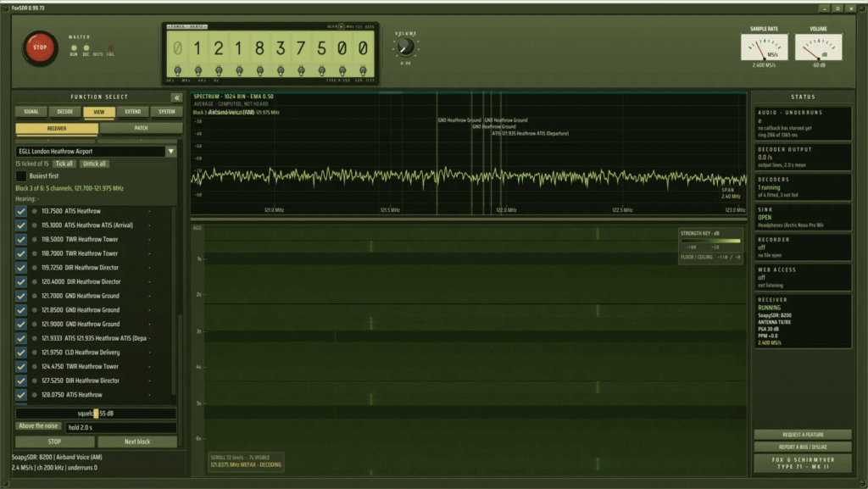Flip the tuning switch under digit 2
Image resolution: width=868 pixels, height=489 pixels.
point(219,71)
